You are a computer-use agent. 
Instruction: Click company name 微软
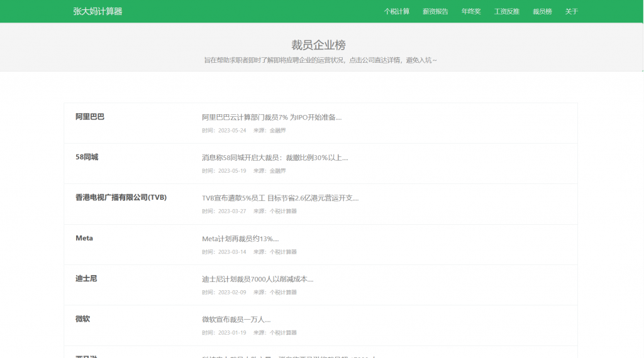(x=82, y=318)
